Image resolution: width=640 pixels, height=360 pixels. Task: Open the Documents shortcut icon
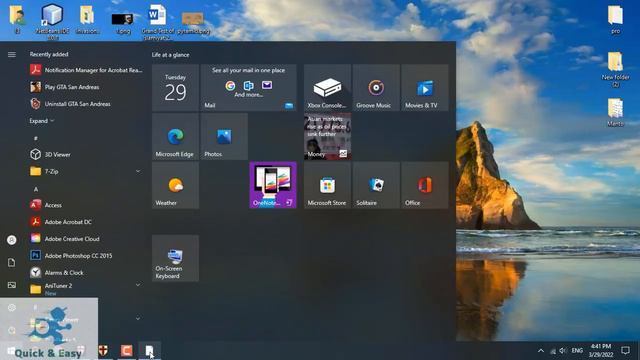point(12,262)
